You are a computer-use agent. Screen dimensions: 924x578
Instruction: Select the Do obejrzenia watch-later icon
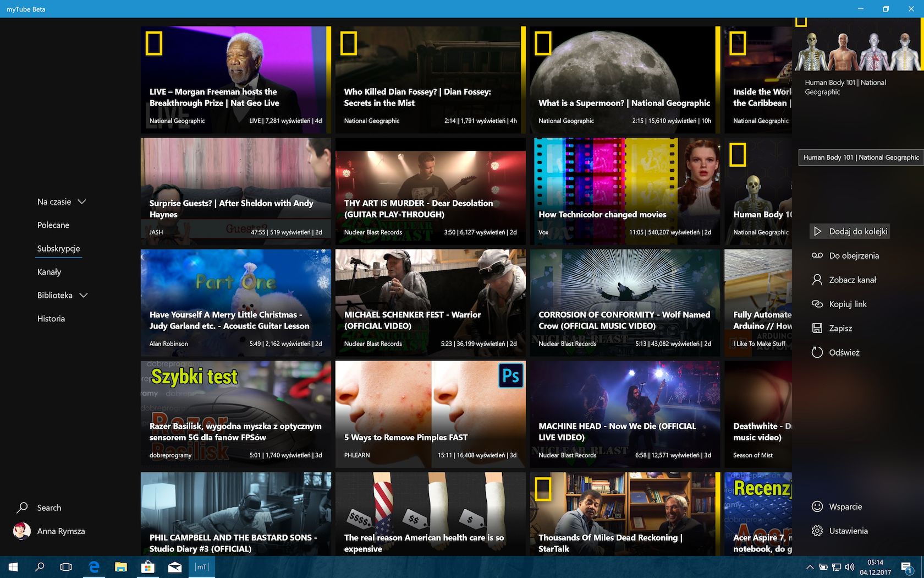point(817,255)
